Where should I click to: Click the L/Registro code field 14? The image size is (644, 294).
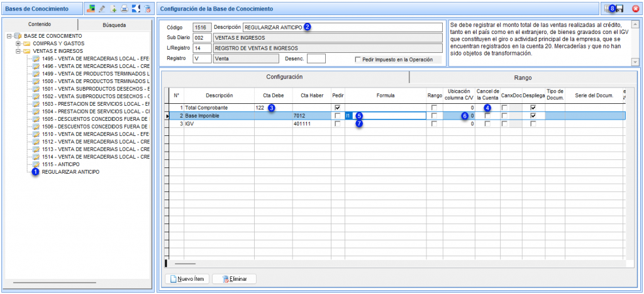[x=202, y=48]
